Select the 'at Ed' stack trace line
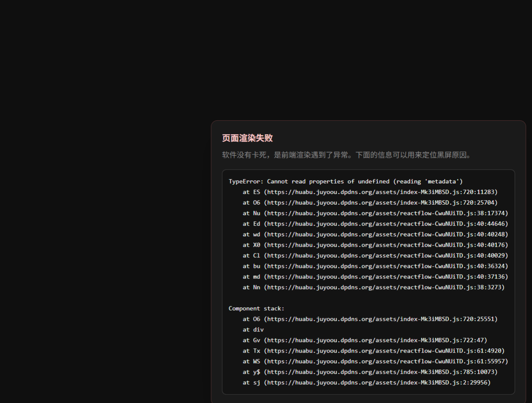This screenshot has height=403, width=532. pyautogui.click(x=375, y=224)
